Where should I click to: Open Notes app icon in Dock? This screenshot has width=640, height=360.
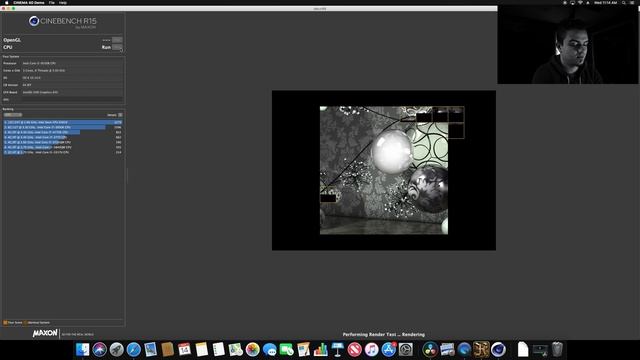point(202,350)
